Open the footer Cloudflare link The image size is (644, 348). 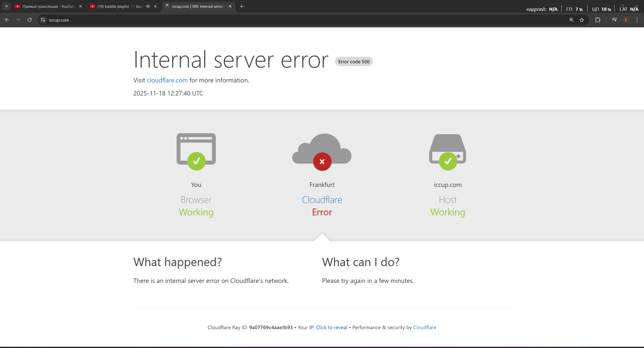pyautogui.click(x=424, y=327)
